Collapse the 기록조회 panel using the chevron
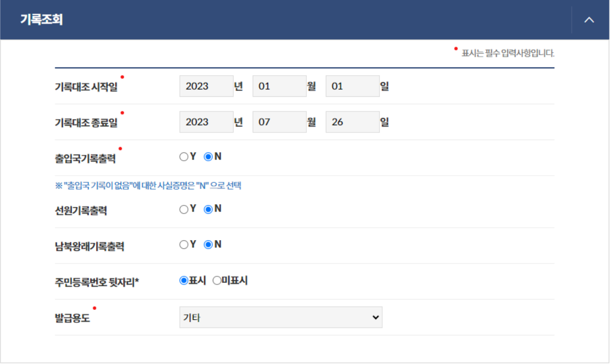This screenshot has width=610, height=364. [589, 19]
